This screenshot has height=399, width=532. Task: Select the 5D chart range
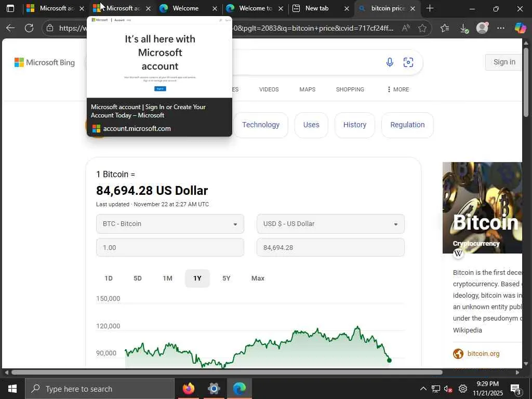(x=137, y=278)
